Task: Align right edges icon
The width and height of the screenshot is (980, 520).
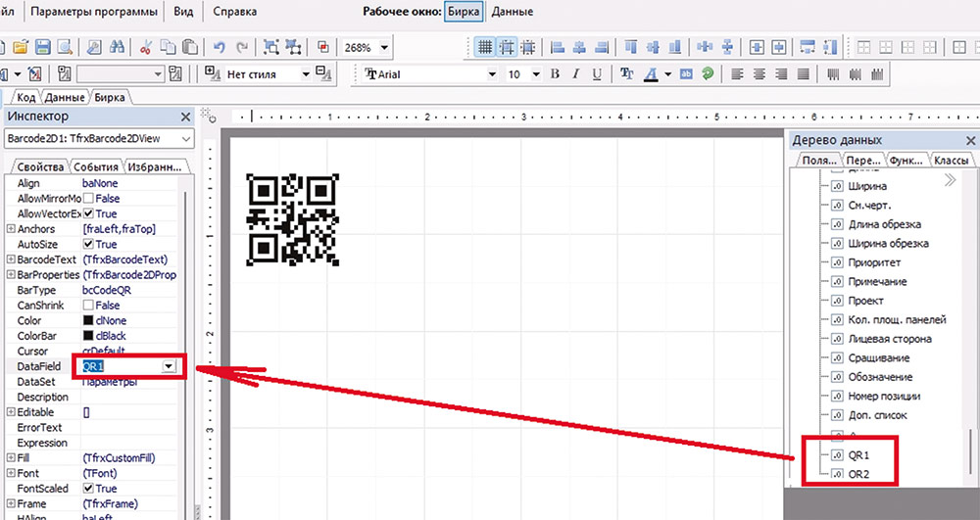Action: coord(602,47)
